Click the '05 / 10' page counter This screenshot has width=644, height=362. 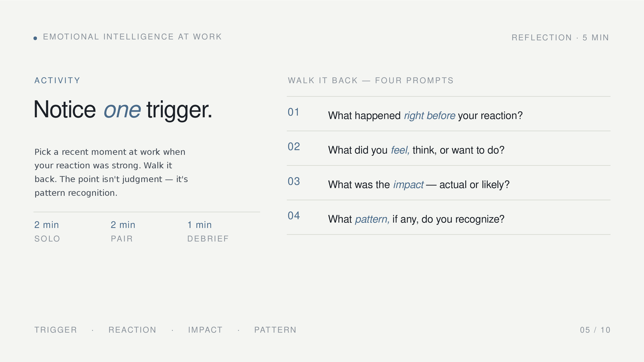595,330
